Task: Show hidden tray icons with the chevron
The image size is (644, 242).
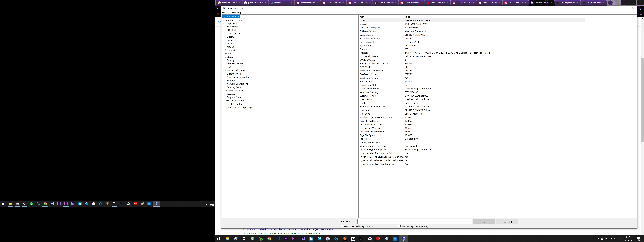Action: pos(598,239)
